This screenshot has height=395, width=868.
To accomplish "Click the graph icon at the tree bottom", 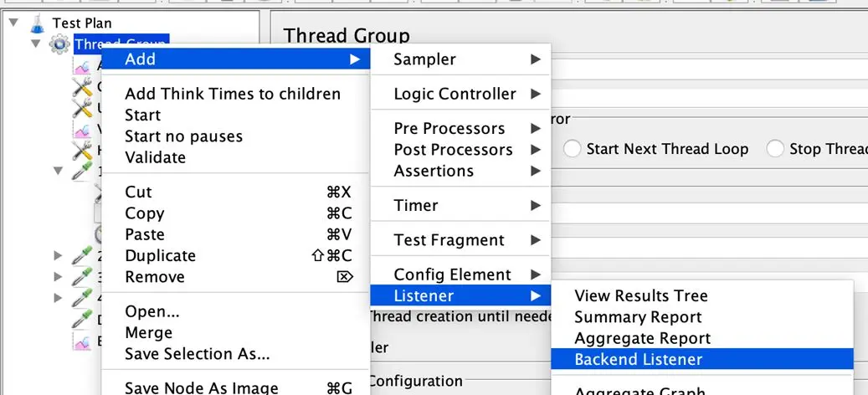I will 82,341.
